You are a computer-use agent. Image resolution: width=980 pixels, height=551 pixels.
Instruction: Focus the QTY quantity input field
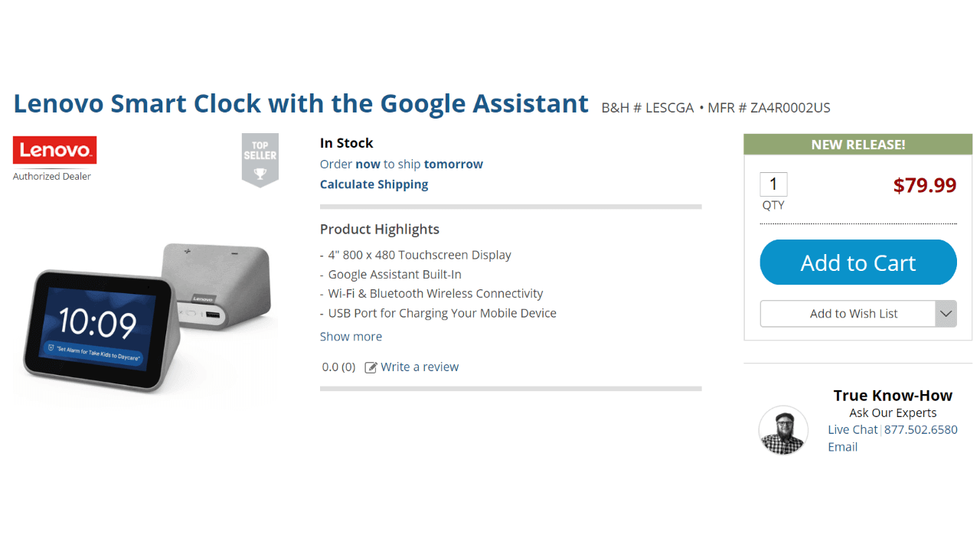coord(773,184)
